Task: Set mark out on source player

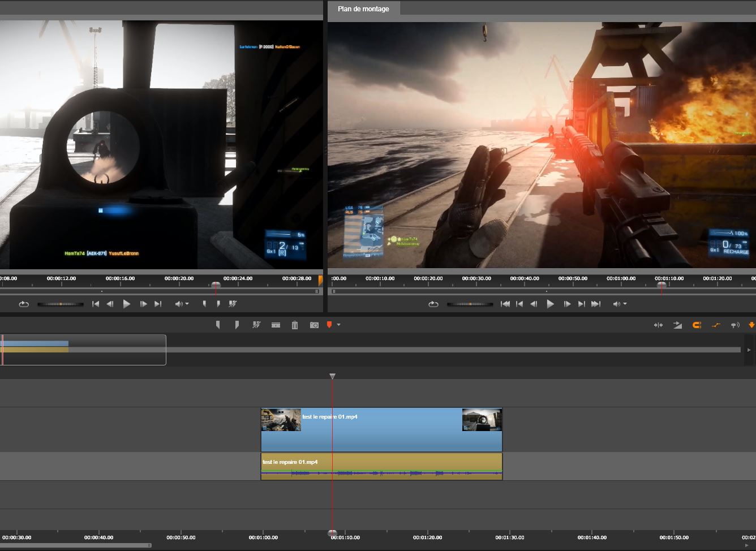Action: [x=218, y=304]
